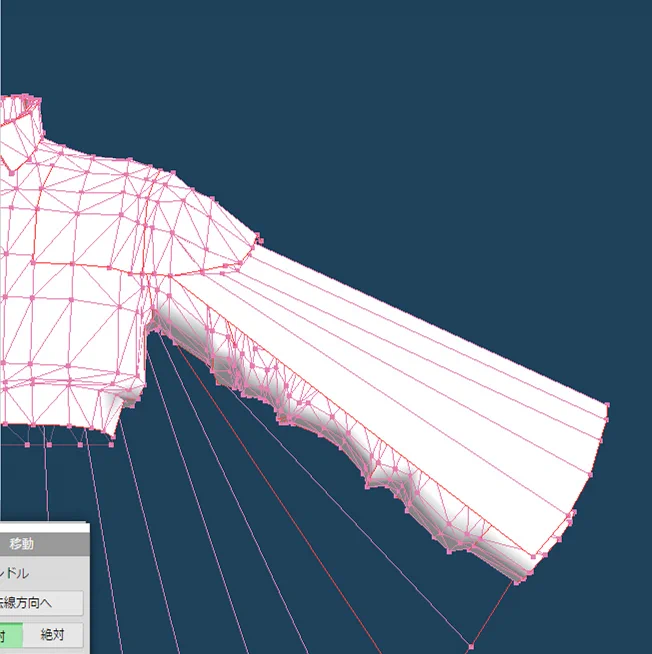652x654 pixels.
Task: Select the 絶対 (absolute) mode toggle
Action: 53,635
